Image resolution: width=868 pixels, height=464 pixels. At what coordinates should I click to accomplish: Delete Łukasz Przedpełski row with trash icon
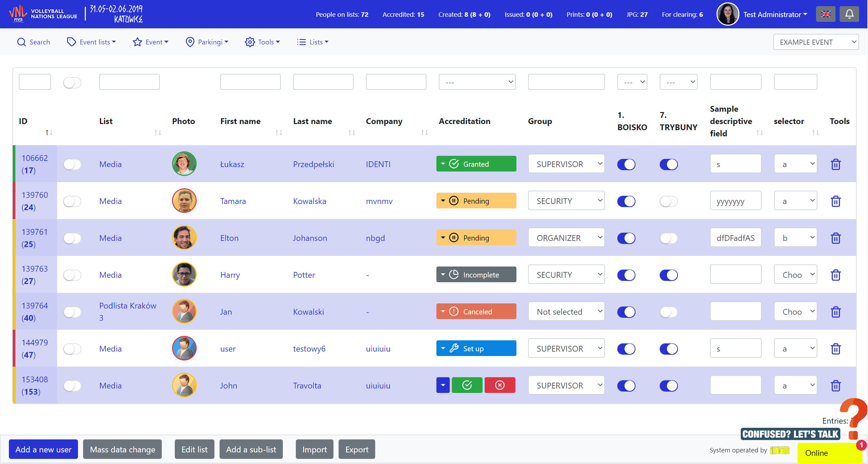coord(836,164)
